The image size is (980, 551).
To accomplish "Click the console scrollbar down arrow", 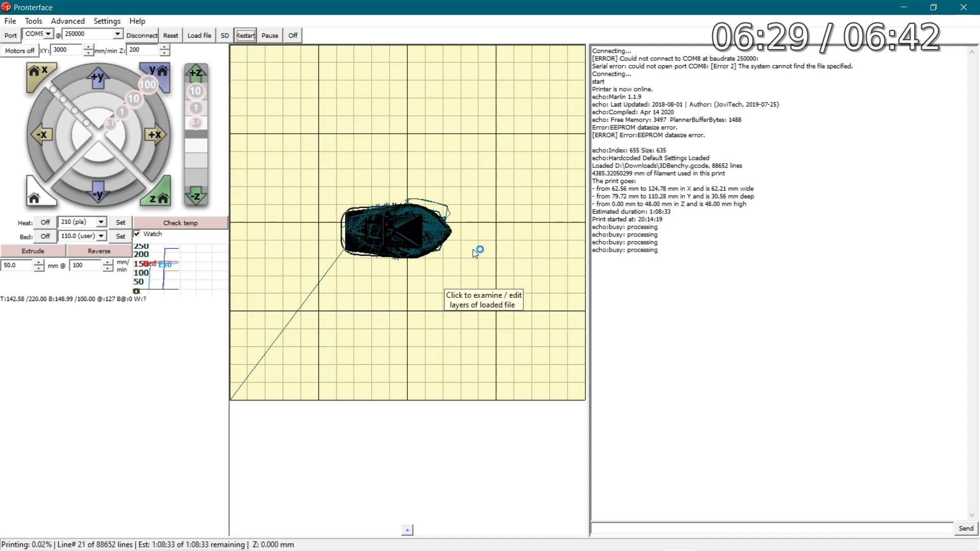I will (x=973, y=515).
